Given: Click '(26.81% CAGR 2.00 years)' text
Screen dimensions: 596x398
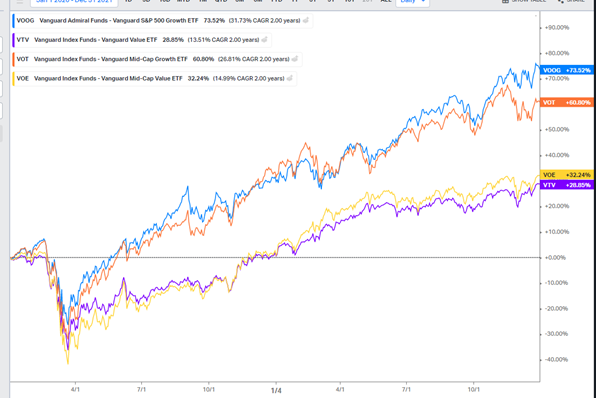Looking at the screenshot, I should coord(254,59).
